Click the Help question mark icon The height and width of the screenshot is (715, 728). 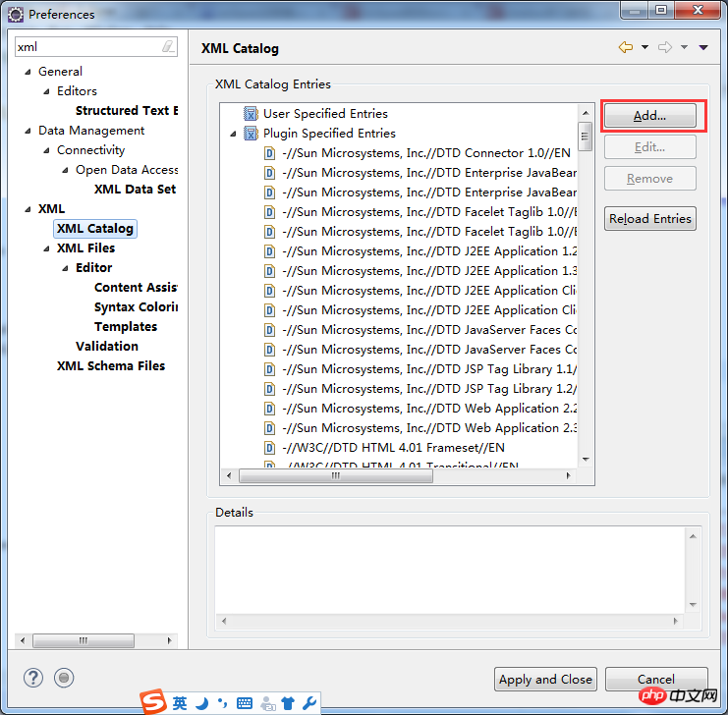tap(33, 678)
